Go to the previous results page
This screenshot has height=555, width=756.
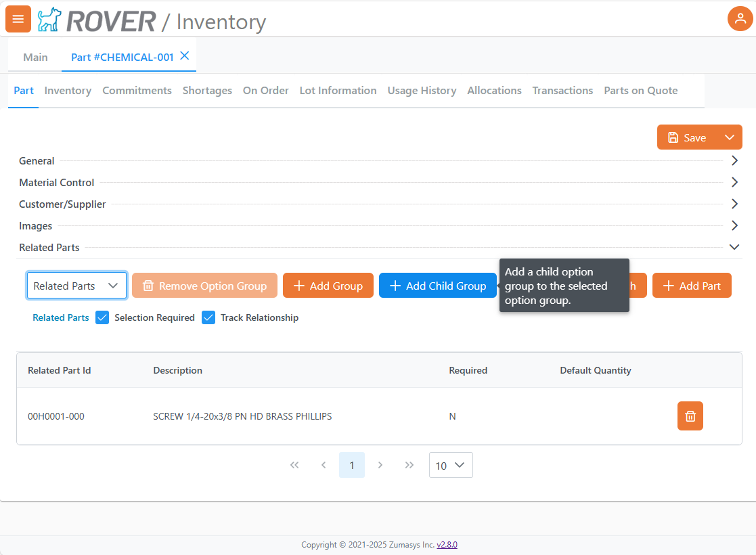click(x=324, y=465)
